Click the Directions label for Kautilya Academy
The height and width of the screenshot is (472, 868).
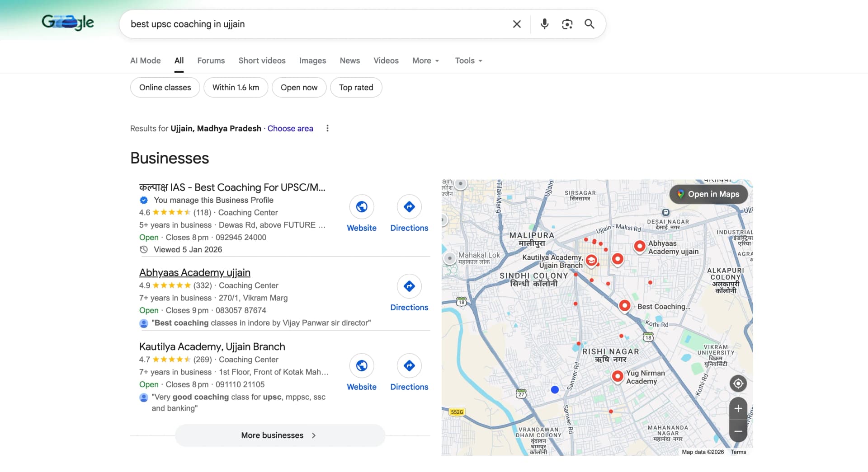pyautogui.click(x=409, y=387)
